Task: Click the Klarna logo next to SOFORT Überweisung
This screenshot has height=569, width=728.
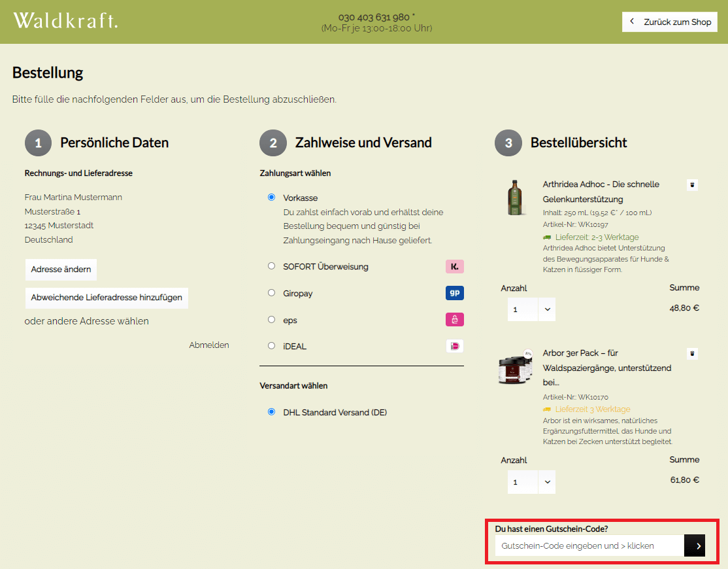Action: click(455, 267)
